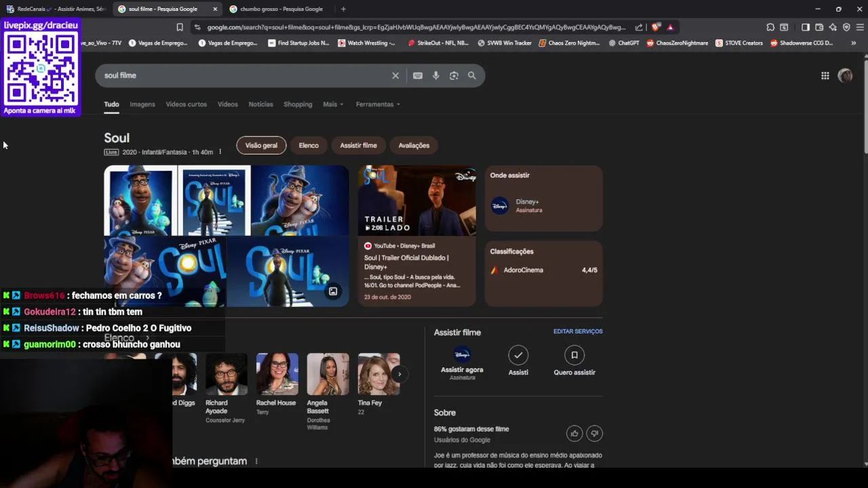
Task: Expand the Ferramentas dropdown
Action: [x=378, y=104]
